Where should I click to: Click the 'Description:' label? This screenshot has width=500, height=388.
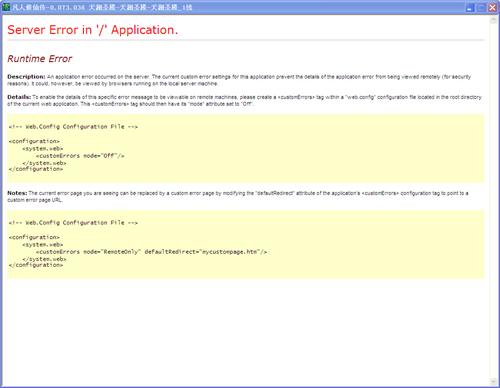[26, 77]
